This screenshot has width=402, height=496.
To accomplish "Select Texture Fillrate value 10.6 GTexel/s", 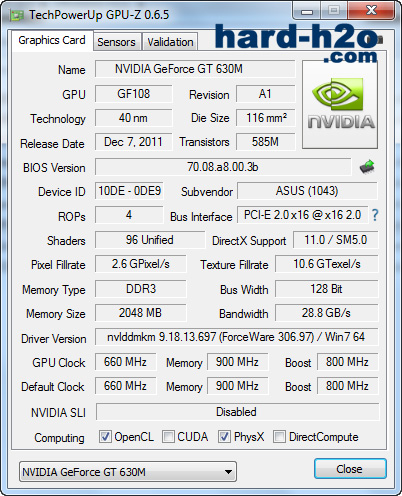I will pyautogui.click(x=327, y=264).
